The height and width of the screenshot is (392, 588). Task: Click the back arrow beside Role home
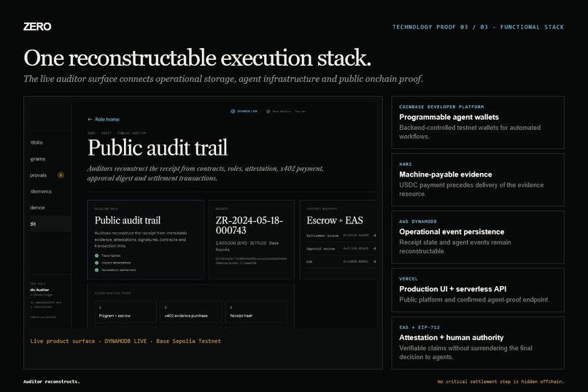(90, 119)
